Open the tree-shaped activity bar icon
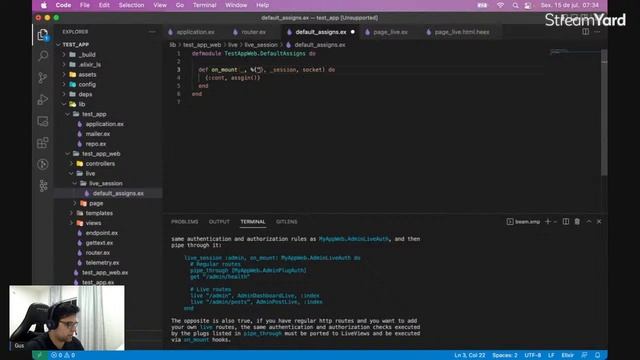The image size is (640, 360). pyautogui.click(x=43, y=186)
